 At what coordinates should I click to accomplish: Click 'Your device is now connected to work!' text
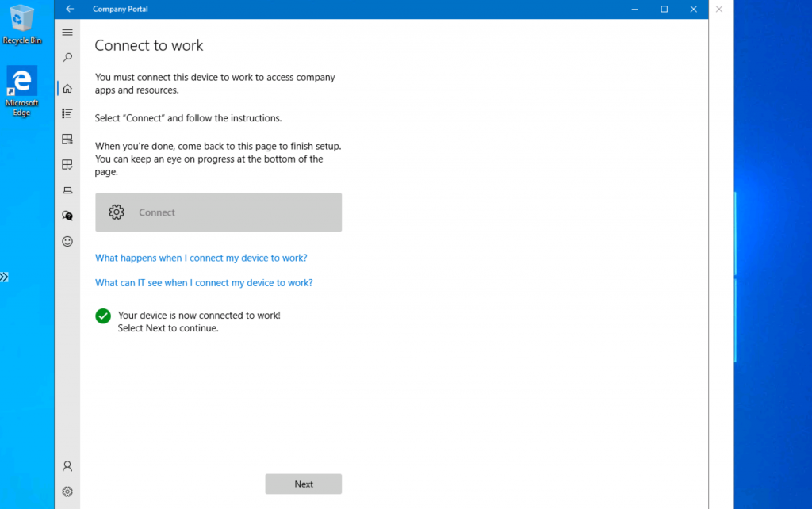click(199, 316)
